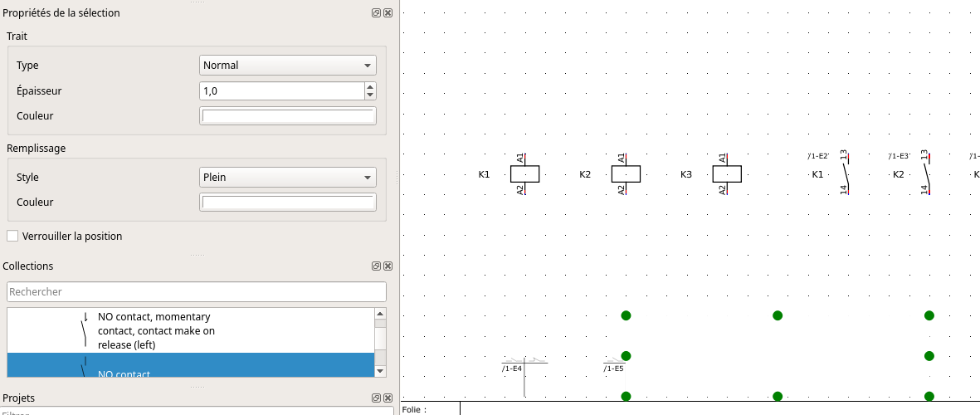Click the Rechercher field in Collections
Image resolution: width=980 pixels, height=415 pixels.
197,292
